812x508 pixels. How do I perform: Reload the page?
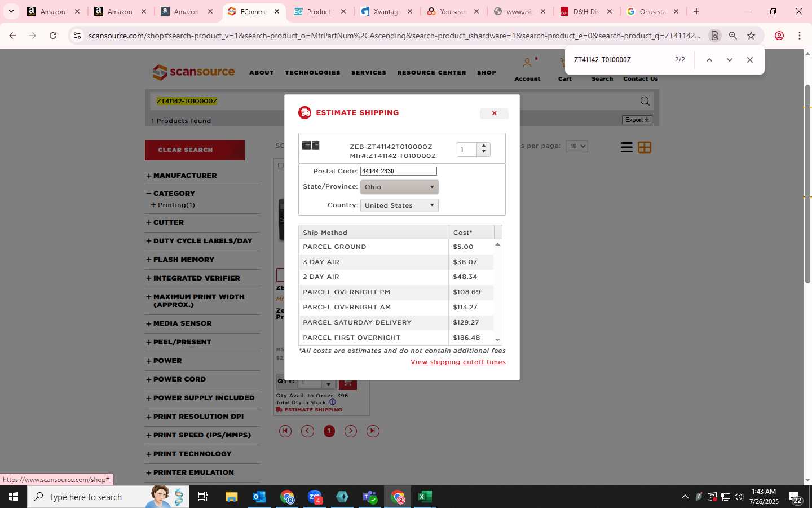53,36
